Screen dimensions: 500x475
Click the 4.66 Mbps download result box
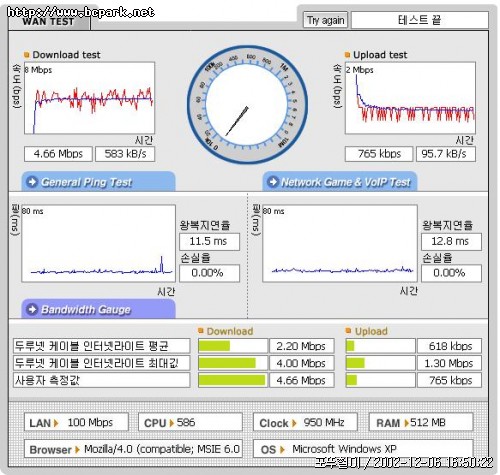[58, 154]
